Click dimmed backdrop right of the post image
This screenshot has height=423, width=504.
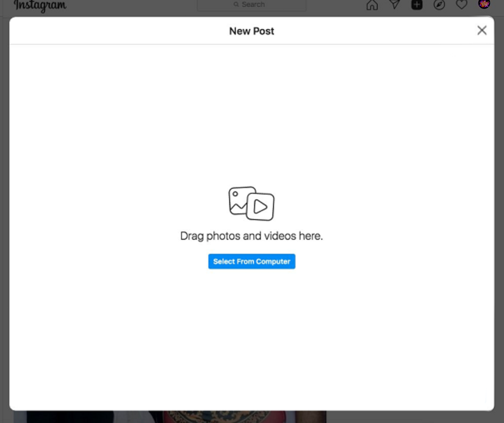pyautogui.click(x=409, y=417)
